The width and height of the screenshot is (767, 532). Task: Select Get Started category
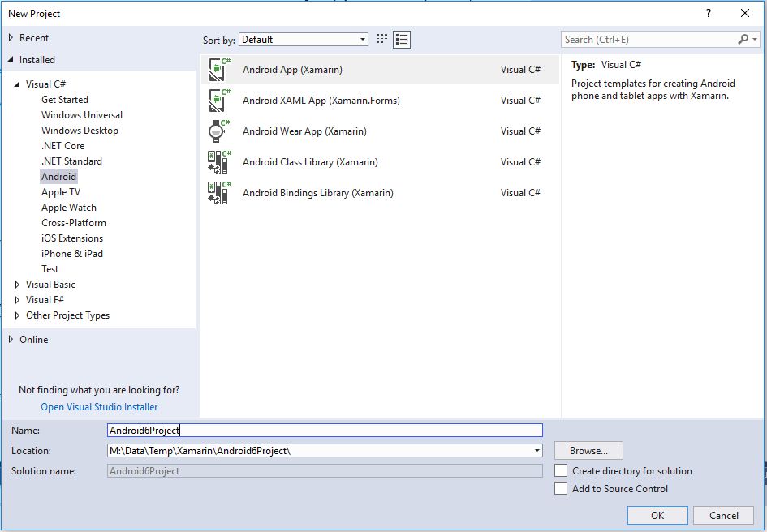[x=65, y=99]
